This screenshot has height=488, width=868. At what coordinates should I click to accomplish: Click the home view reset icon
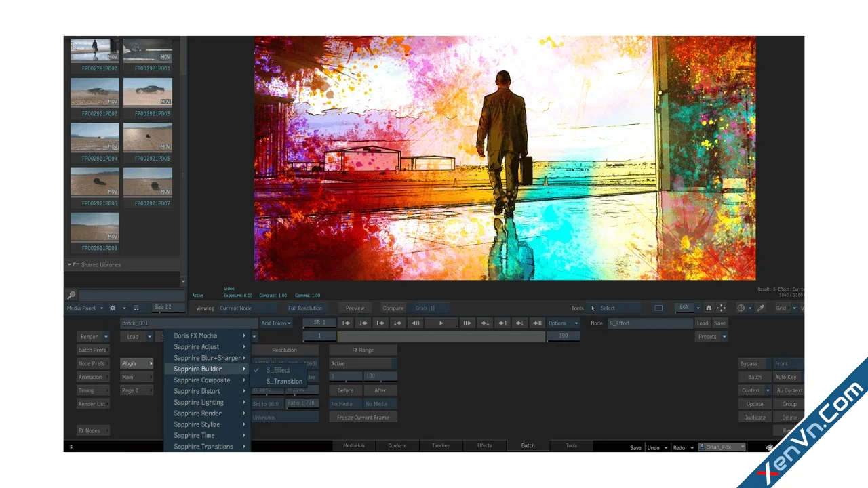coord(709,308)
